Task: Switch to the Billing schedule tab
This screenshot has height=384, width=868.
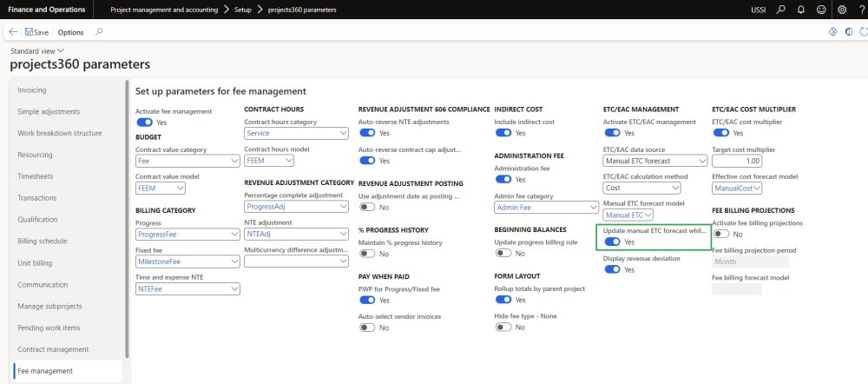Action: 42,241
